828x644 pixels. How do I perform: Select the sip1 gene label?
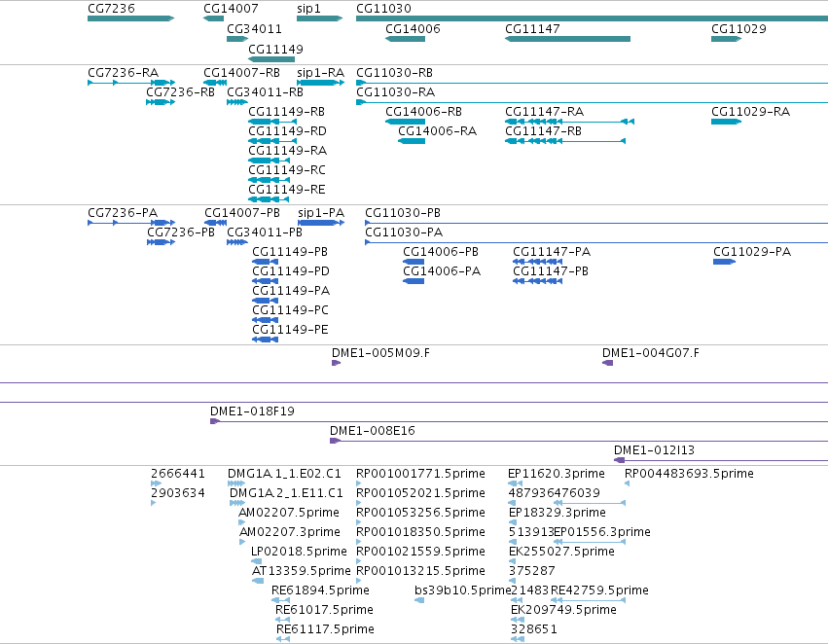coord(308,9)
